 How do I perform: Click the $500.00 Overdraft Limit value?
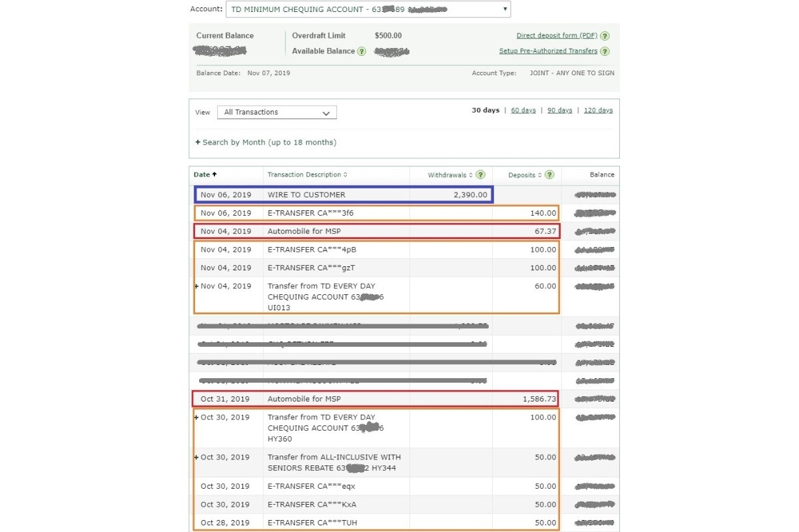tap(388, 36)
